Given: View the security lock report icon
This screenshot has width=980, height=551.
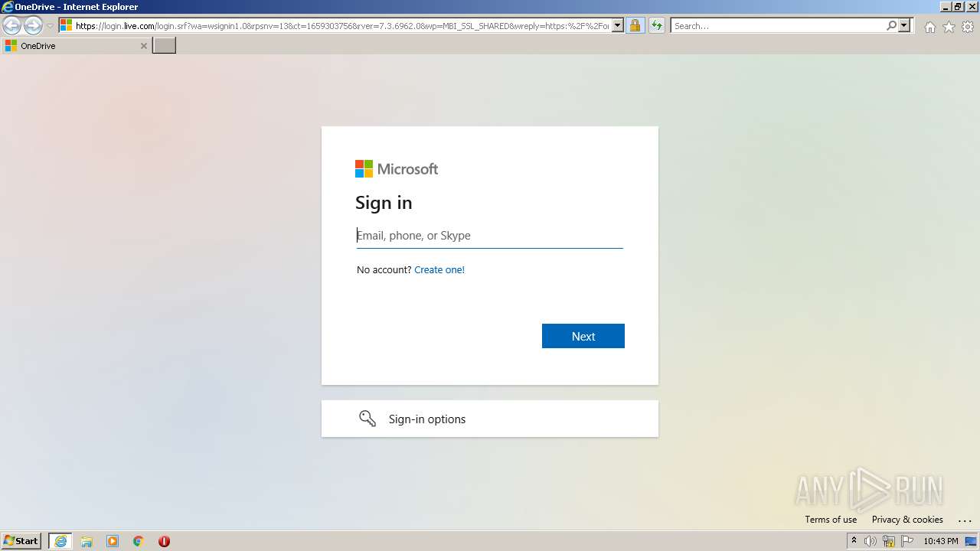Looking at the screenshot, I should 635,25.
